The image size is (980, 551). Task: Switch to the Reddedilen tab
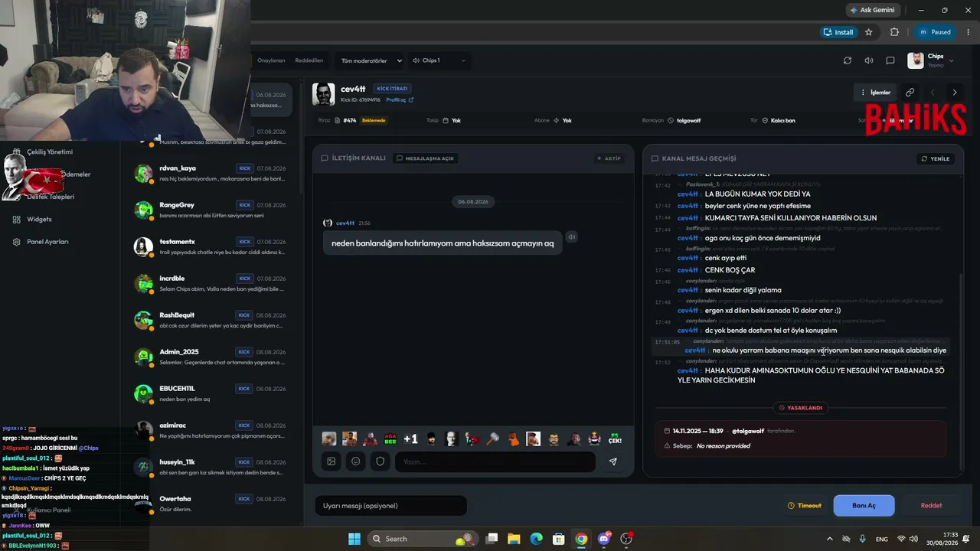[x=309, y=60]
